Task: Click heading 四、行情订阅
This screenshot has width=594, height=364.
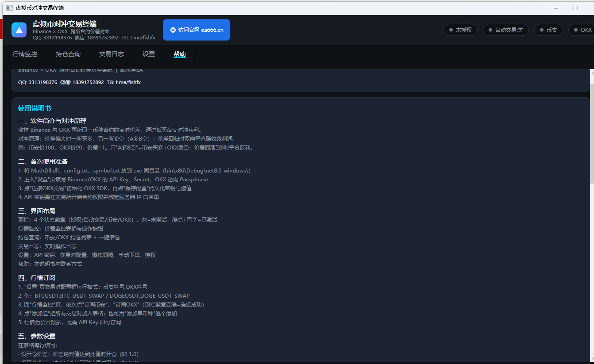Action: click(x=37, y=278)
